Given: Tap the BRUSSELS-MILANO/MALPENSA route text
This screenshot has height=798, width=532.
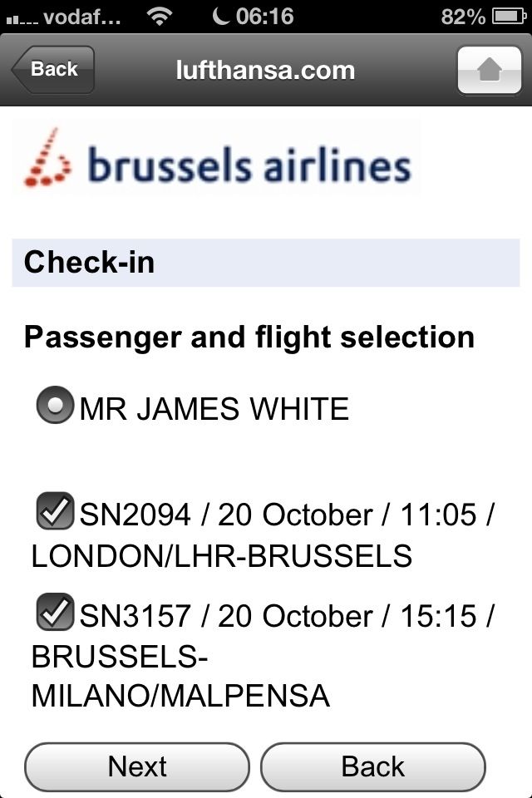Looking at the screenshot, I should [x=180, y=677].
